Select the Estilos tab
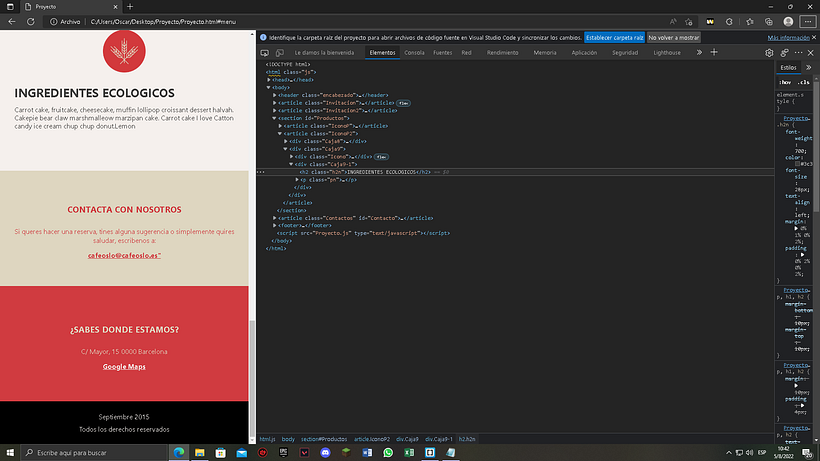The width and height of the screenshot is (820, 461). (788, 67)
